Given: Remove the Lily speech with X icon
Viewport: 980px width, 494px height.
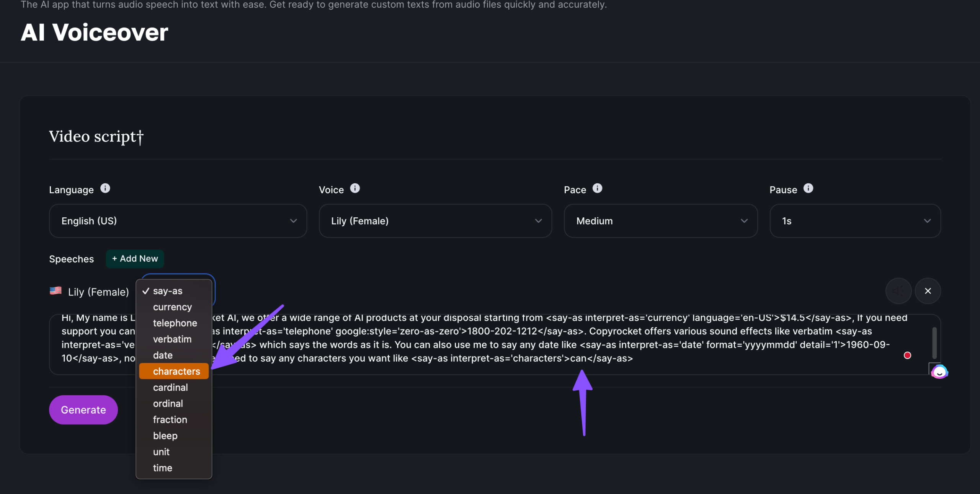Looking at the screenshot, I should [928, 291].
